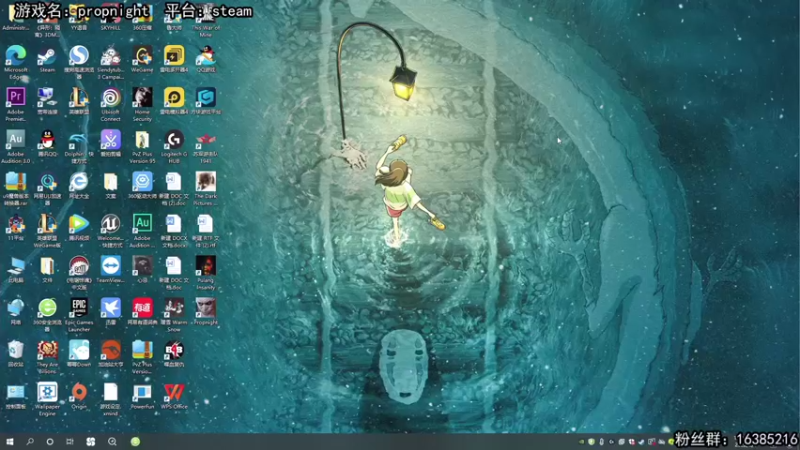Open the This PC computer icon
Screen dimensions: 800x450
[16, 266]
